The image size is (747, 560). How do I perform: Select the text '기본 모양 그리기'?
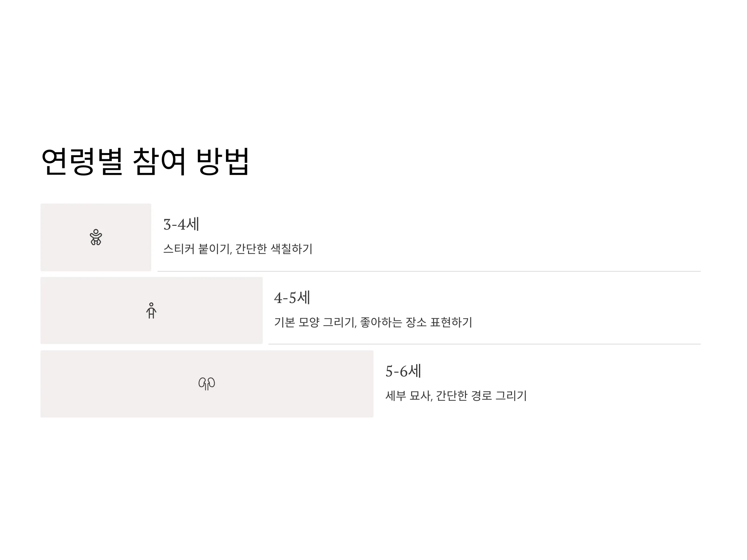[315, 322]
